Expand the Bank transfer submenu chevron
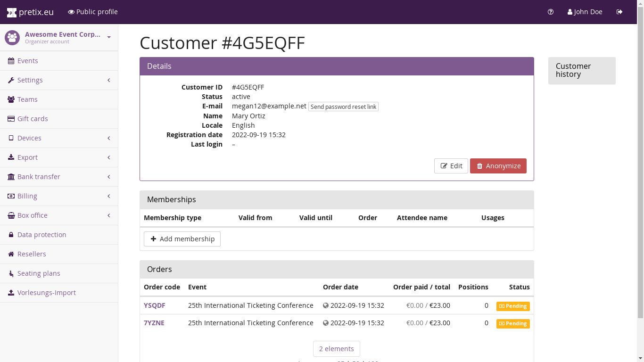 tap(109, 177)
